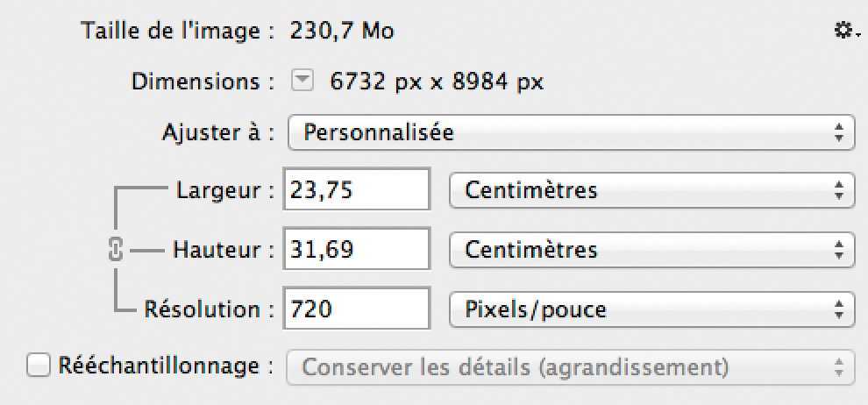
Task: Click the Résolution field showing 720
Action: point(357,309)
